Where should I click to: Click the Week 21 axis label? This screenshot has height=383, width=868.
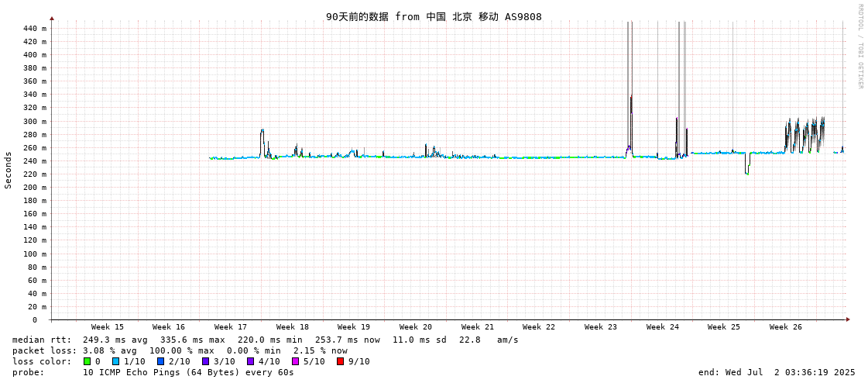(x=477, y=327)
